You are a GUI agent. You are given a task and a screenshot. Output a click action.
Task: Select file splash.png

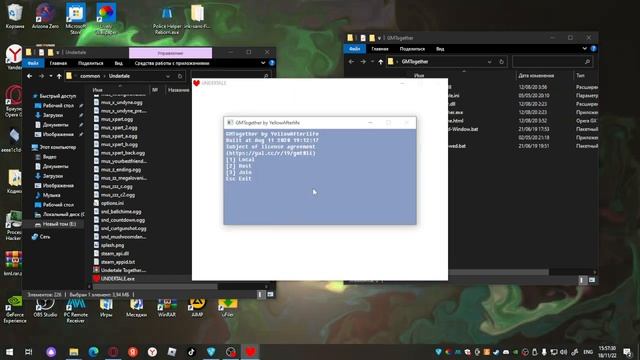112,245
